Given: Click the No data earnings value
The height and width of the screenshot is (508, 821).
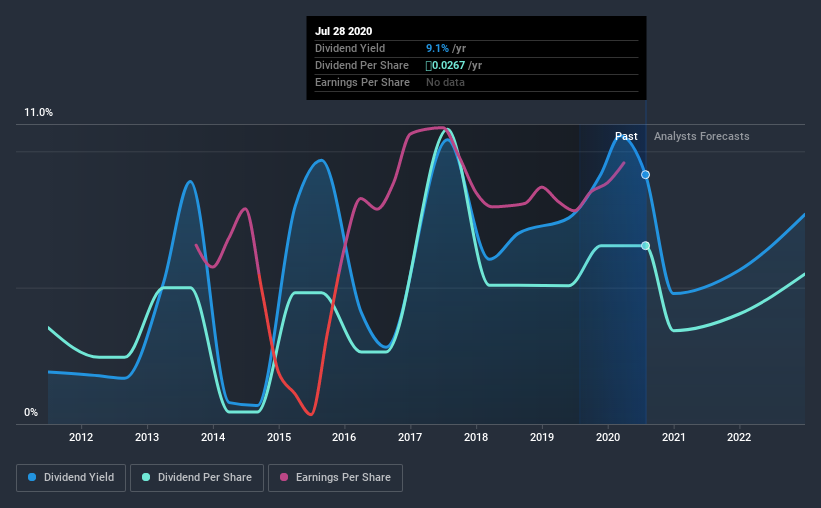Looking at the screenshot, I should [445, 82].
